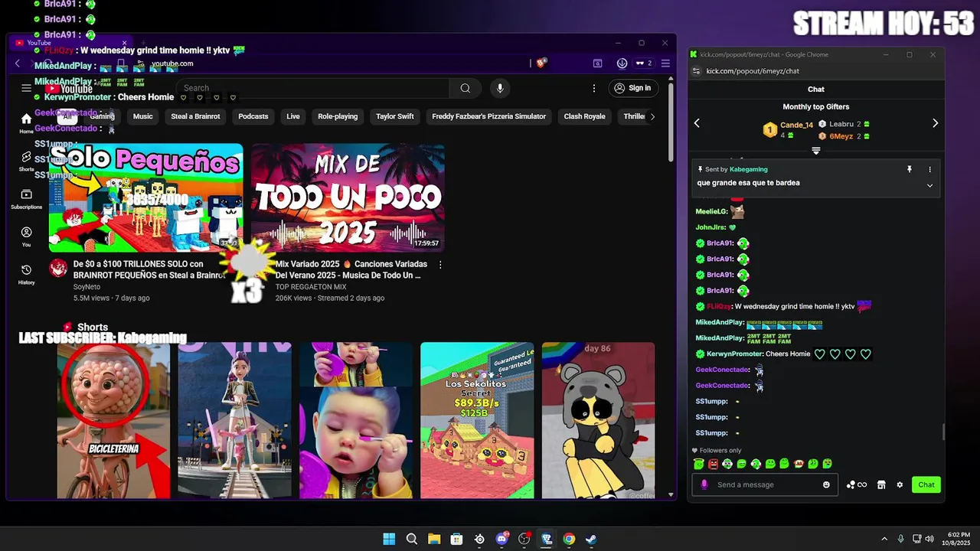Show next gifters leaderboard page
This screenshot has width=980, height=551.
935,122
